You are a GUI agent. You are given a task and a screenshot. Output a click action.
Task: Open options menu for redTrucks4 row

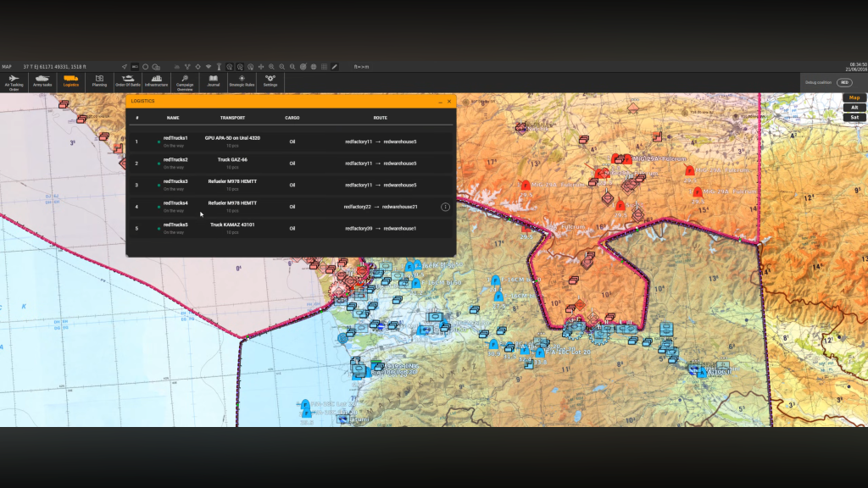445,207
